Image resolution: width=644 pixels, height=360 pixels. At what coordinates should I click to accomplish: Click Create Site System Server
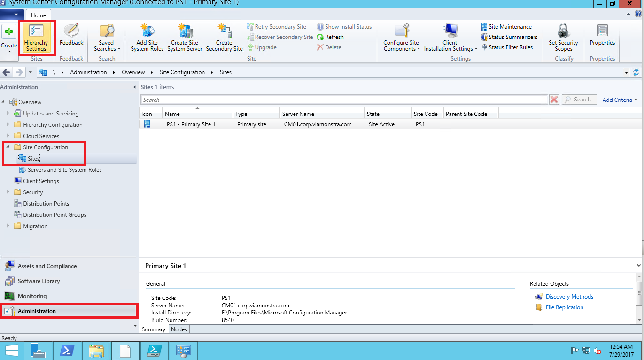(185, 38)
